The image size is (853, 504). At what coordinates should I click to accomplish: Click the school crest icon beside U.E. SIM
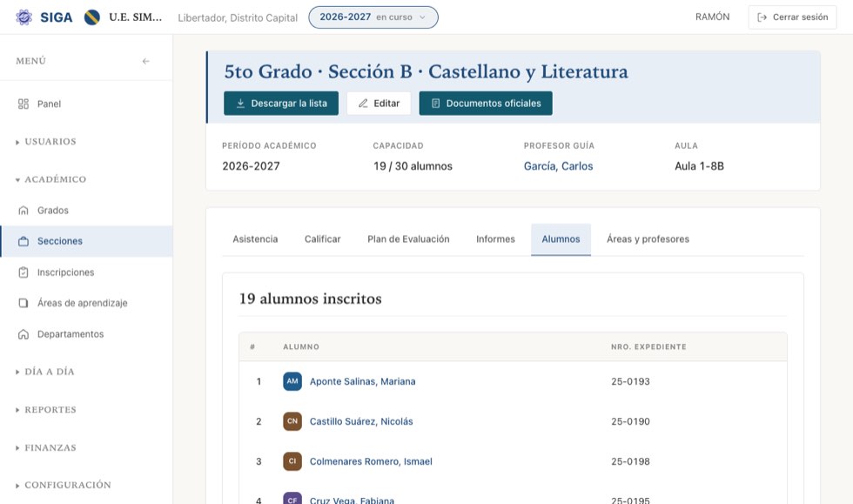point(92,17)
